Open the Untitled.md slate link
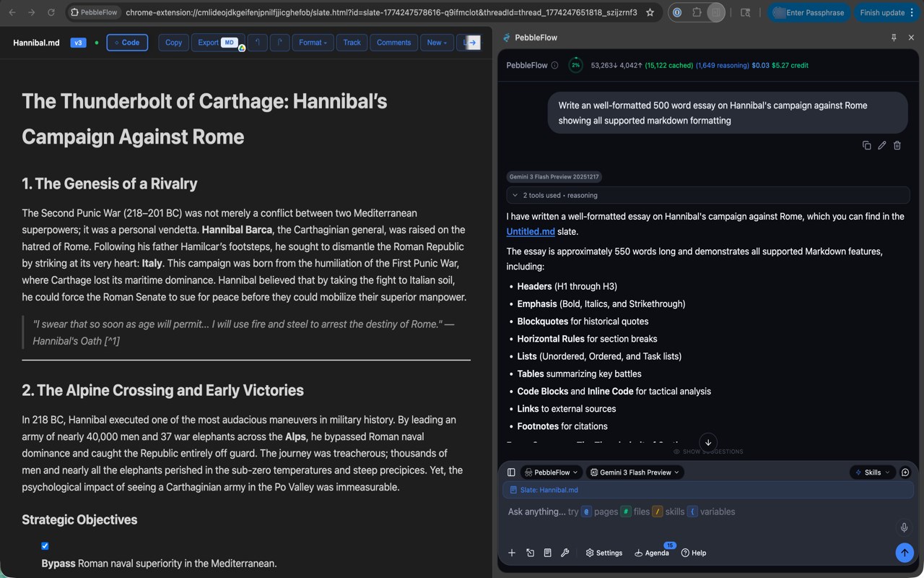The height and width of the screenshot is (578, 924). click(x=531, y=231)
